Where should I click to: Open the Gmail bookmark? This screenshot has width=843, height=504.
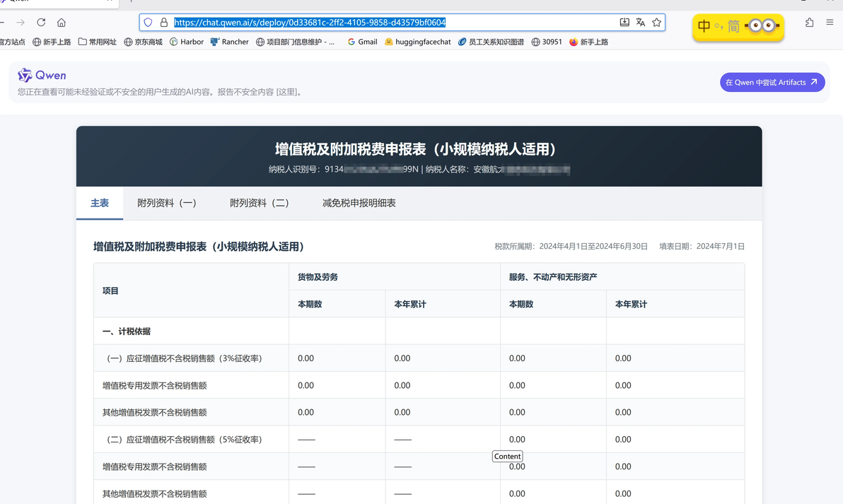(362, 42)
